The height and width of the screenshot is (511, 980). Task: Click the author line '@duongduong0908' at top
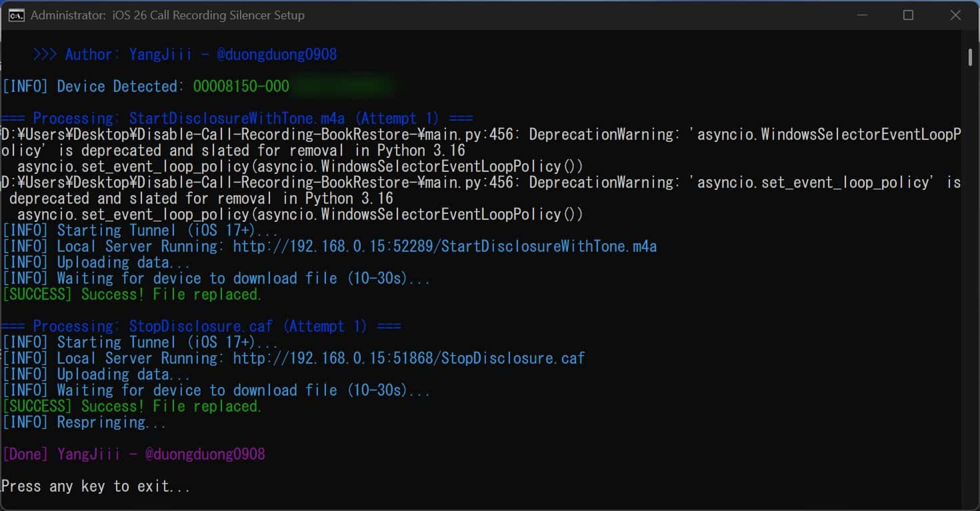(277, 55)
